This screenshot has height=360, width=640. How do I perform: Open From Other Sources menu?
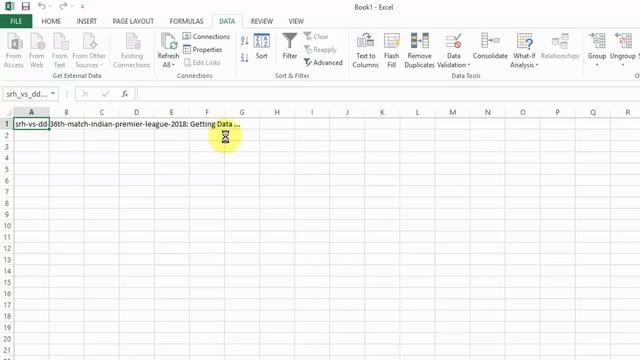click(89, 50)
